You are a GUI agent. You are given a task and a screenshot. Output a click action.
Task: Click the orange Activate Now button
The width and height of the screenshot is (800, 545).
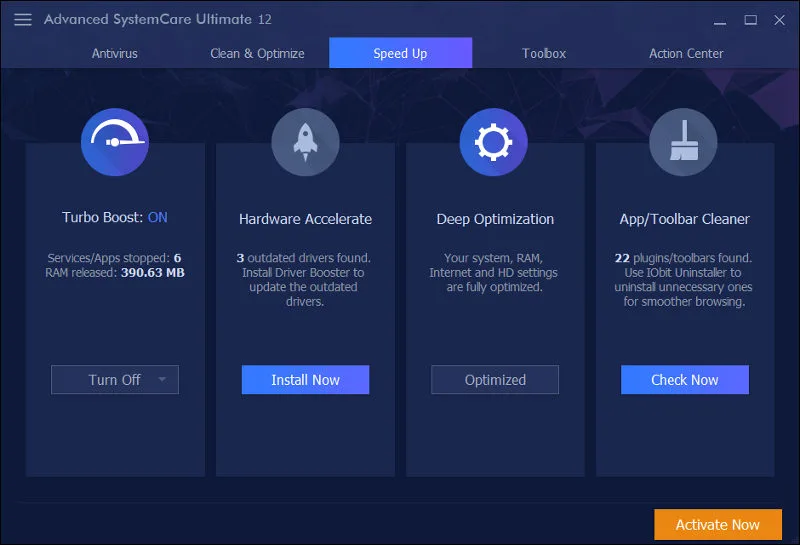click(717, 524)
